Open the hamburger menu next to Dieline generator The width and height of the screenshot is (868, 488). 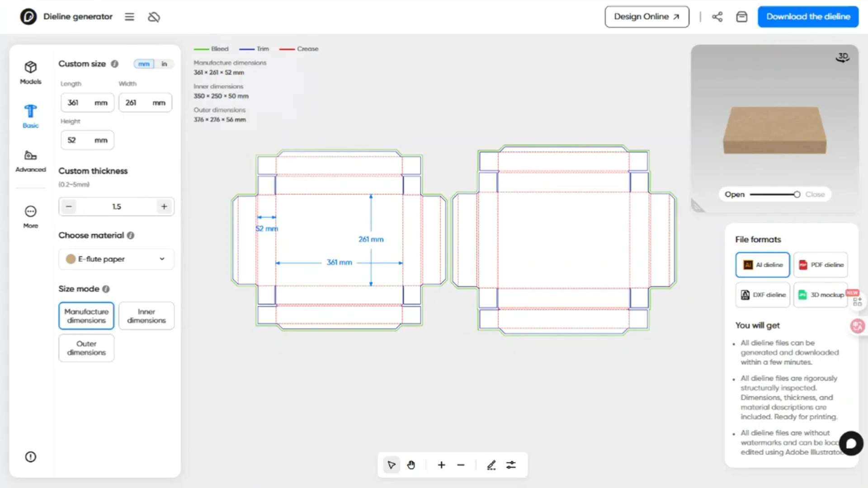pyautogui.click(x=129, y=17)
